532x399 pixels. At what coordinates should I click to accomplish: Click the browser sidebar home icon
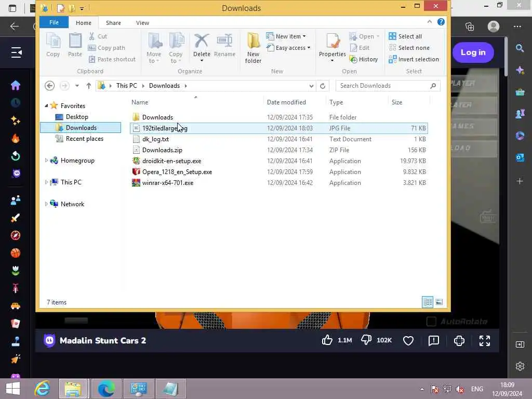click(16, 85)
